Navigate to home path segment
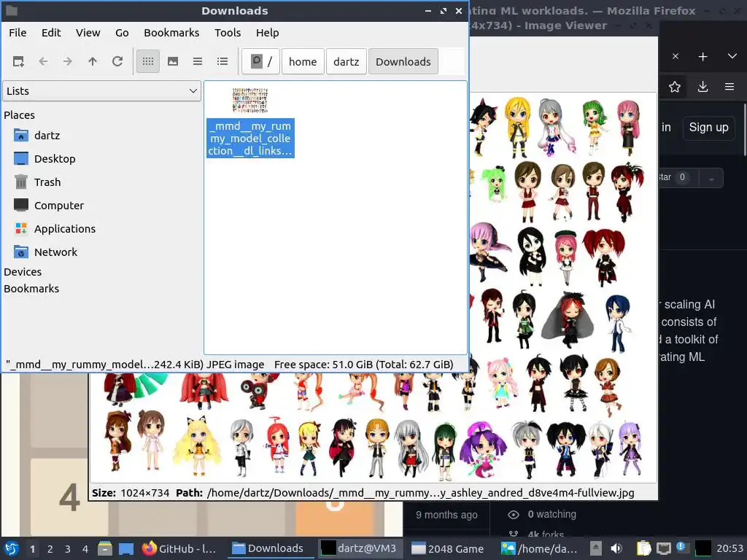The image size is (747, 560). 303,61
